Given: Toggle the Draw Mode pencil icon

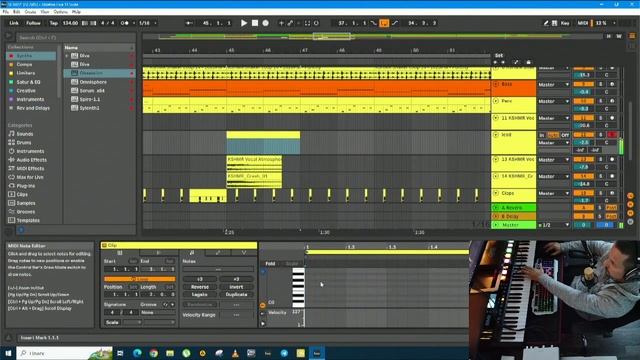Looking at the screenshot, I should 546,23.
